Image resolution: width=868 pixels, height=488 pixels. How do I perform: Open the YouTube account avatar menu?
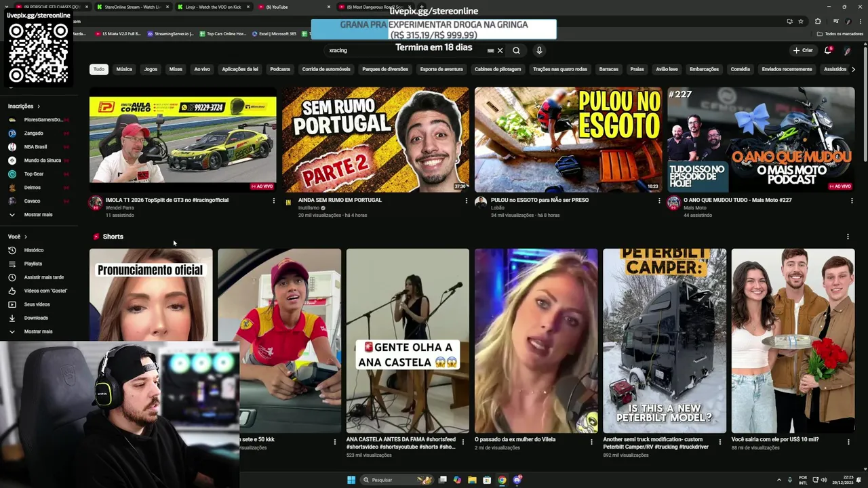[x=847, y=50]
